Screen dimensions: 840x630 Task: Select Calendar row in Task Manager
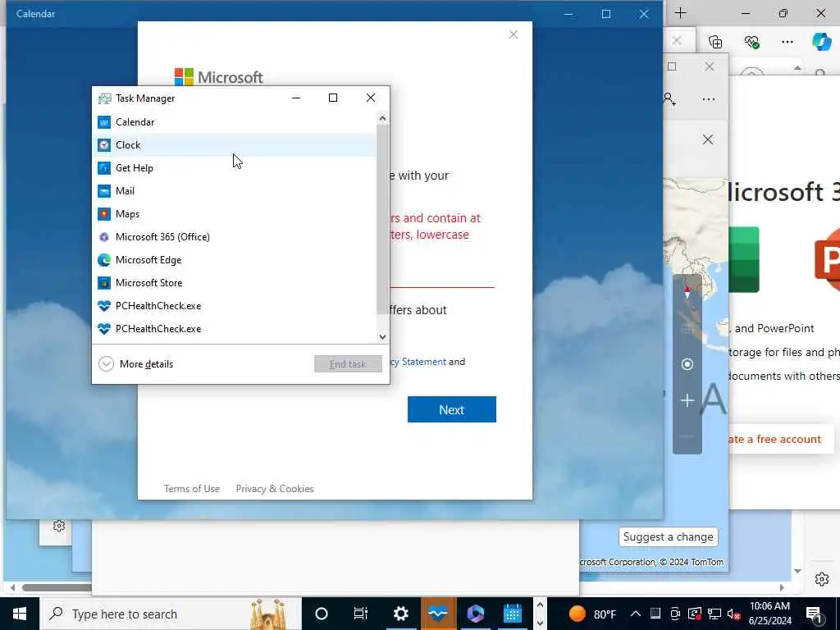pos(235,122)
